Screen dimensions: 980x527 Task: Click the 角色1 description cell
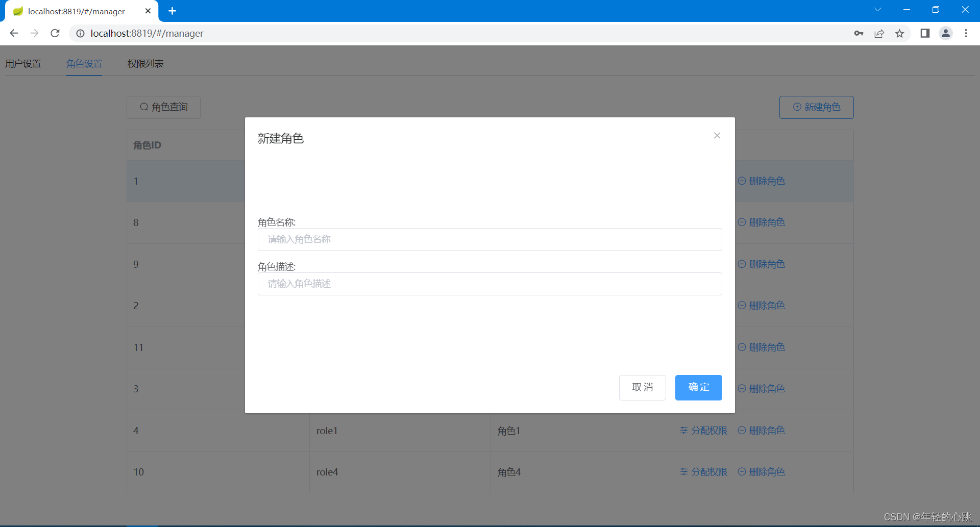pyautogui.click(x=581, y=431)
